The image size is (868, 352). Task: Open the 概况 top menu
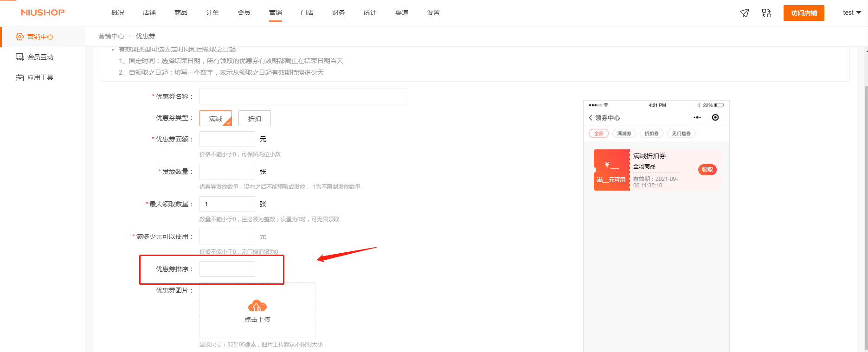pos(118,13)
